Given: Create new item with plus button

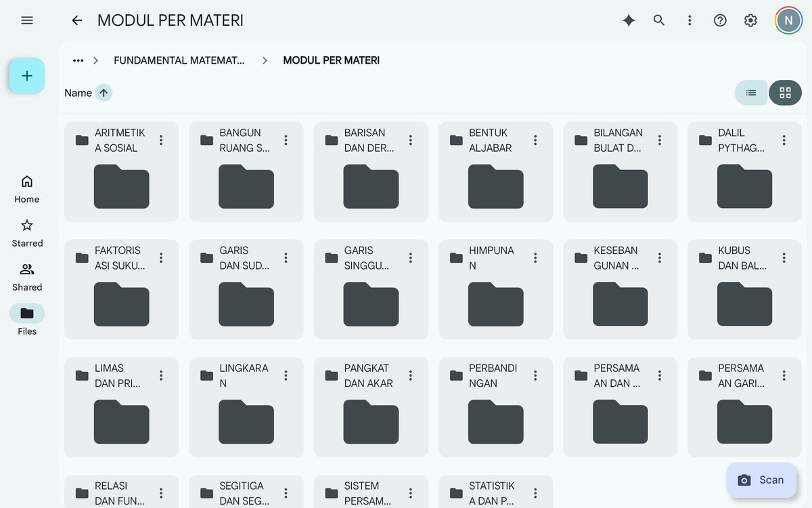Looking at the screenshot, I should click(x=27, y=76).
